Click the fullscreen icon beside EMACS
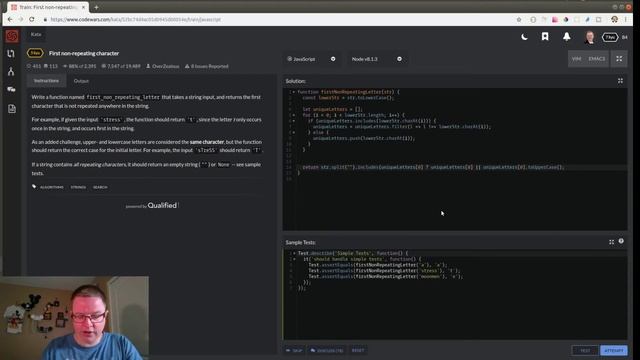Viewport: 640px width, 360px height. pyautogui.click(x=619, y=59)
